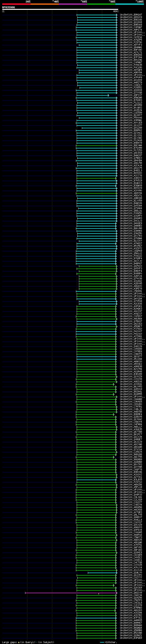Click the green ~80% identity legend segment

click(101, 4)
